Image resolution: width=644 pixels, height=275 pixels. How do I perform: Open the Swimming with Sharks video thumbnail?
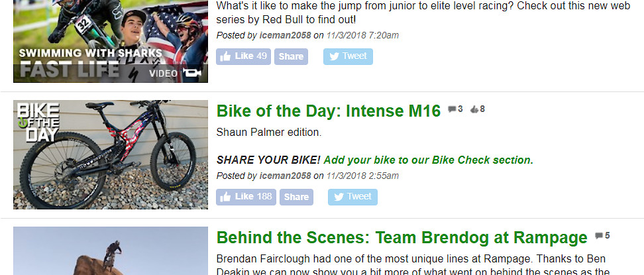(x=110, y=40)
